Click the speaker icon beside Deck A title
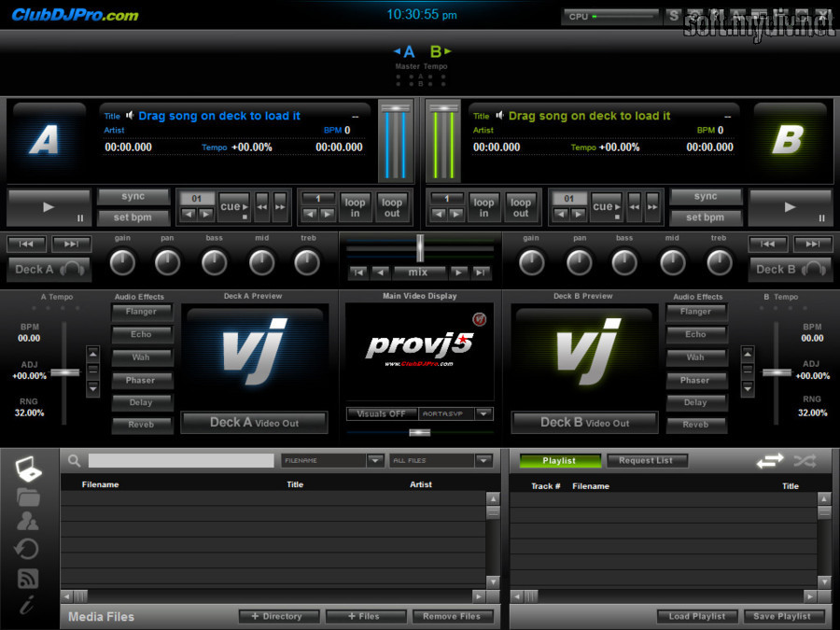The height and width of the screenshot is (630, 840). [x=130, y=115]
